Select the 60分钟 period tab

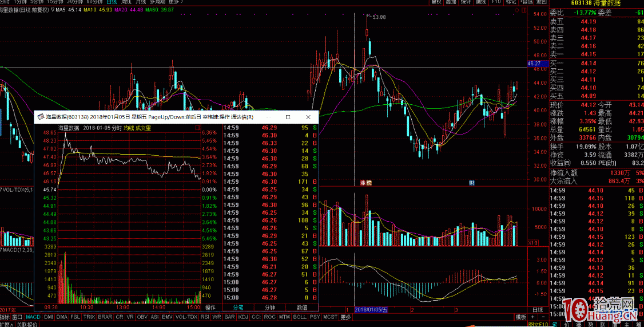pos(96,2)
